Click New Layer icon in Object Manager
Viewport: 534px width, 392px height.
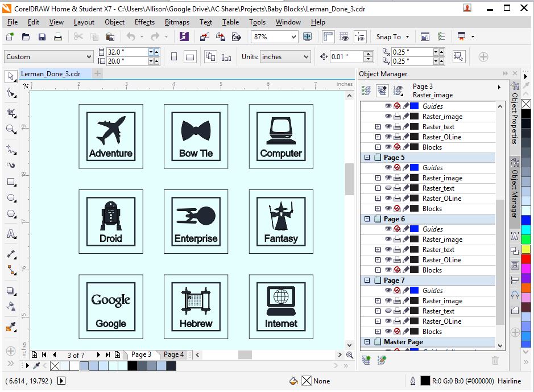point(366,360)
